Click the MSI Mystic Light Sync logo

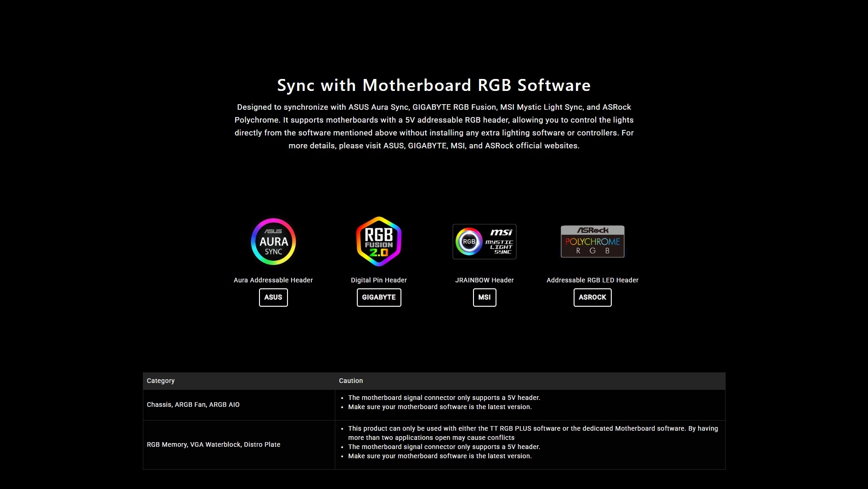tap(485, 242)
